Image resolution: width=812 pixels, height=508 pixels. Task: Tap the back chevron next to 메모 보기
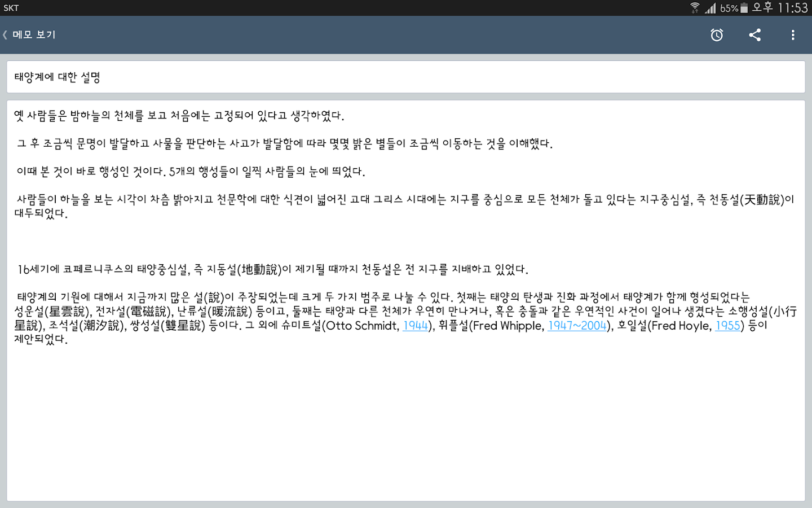5,34
